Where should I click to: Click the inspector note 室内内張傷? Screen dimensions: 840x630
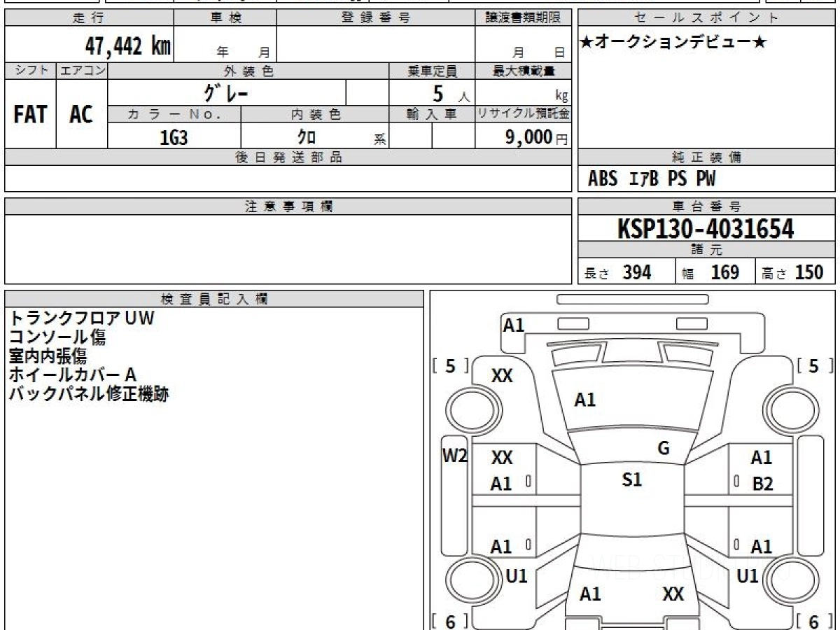(x=48, y=356)
